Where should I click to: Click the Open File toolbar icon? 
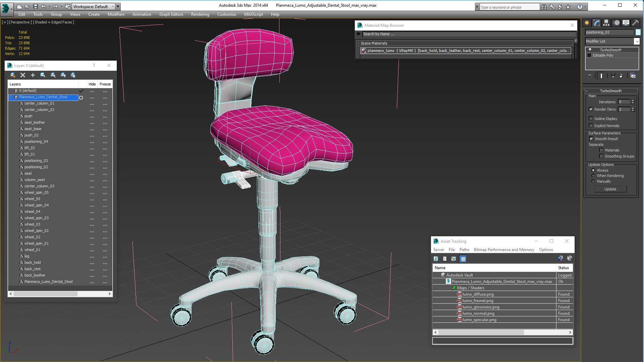(x=28, y=6)
